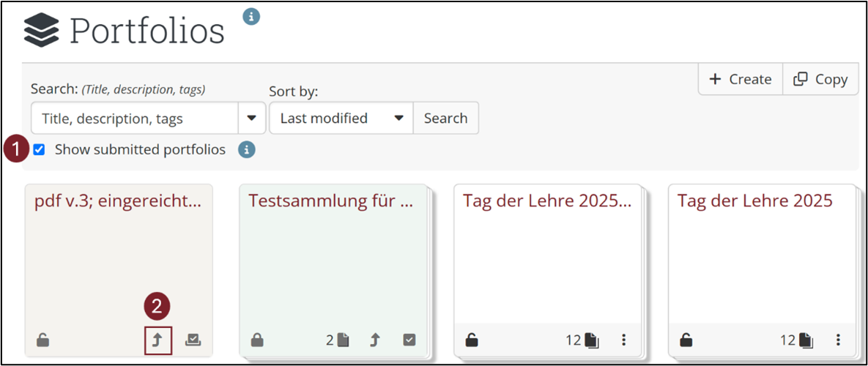Click the highlighted submit-arrow icon on the pdf v.3 card
Image resolution: width=868 pixels, height=366 pixels.
click(158, 340)
